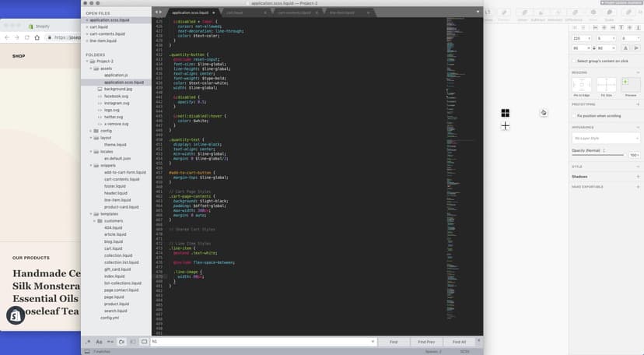This screenshot has width=644, height=355.
Task: Open the line-item.liquid editor tab
Action: [x=342, y=12]
